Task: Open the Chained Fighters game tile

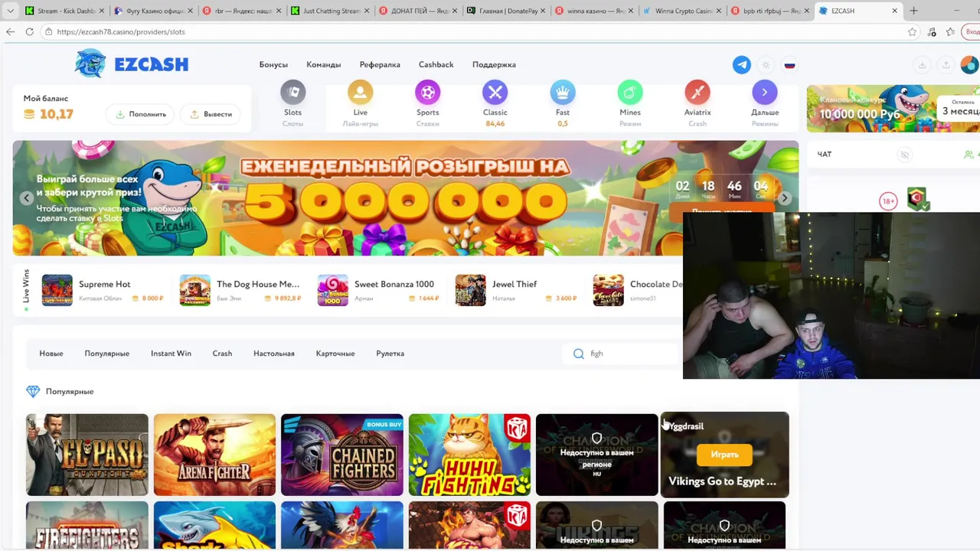Action: coord(341,455)
